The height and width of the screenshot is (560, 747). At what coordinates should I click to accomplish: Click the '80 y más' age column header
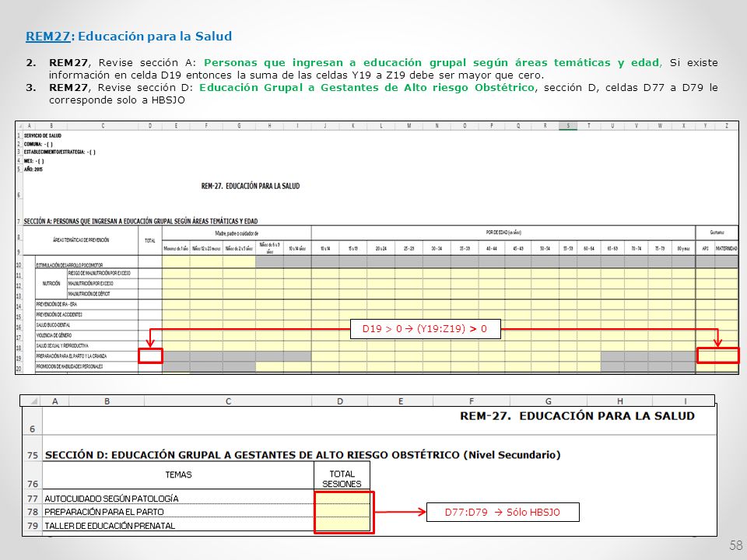pyautogui.click(x=684, y=248)
